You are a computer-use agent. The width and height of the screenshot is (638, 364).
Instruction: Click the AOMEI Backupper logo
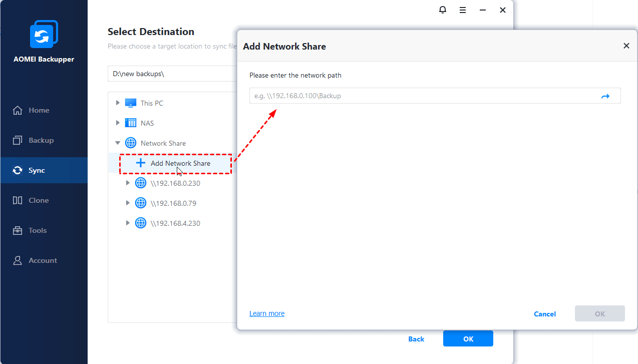[x=44, y=35]
